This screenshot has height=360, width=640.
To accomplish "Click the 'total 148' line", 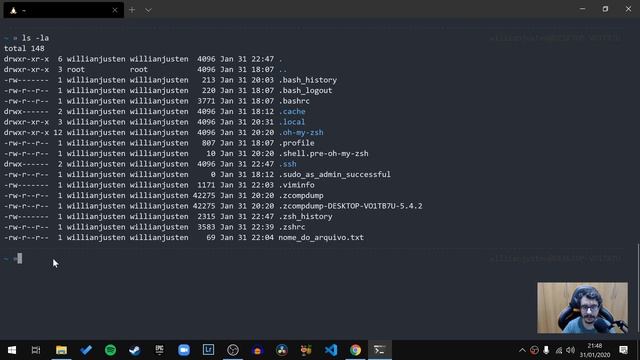I will 24,49.
